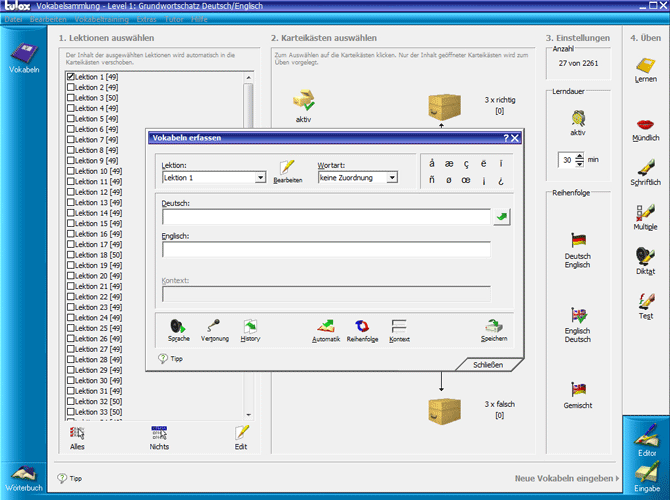670x500 pixels.
Task: Click Sprache speaker icon in dialog
Action: click(x=179, y=330)
